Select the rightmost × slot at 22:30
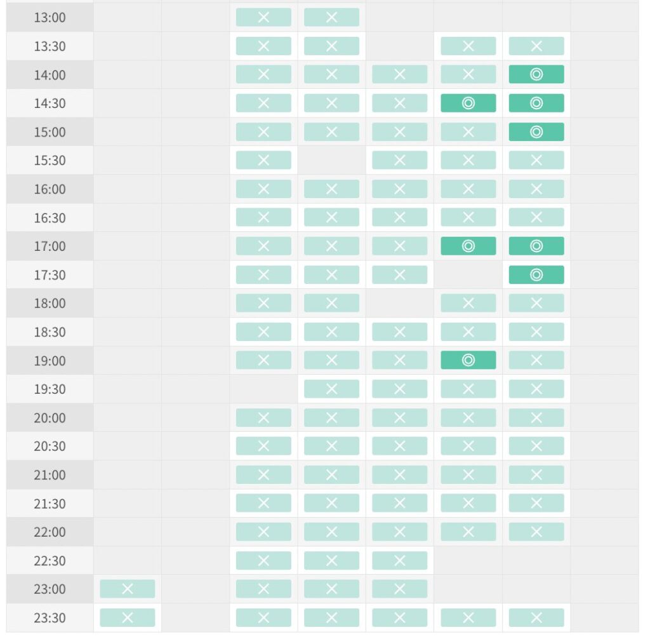The image size is (650, 644). tap(399, 561)
